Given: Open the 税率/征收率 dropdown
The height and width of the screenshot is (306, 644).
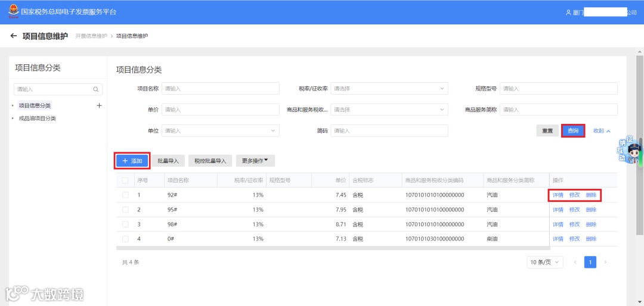Looking at the screenshot, I should tap(389, 89).
